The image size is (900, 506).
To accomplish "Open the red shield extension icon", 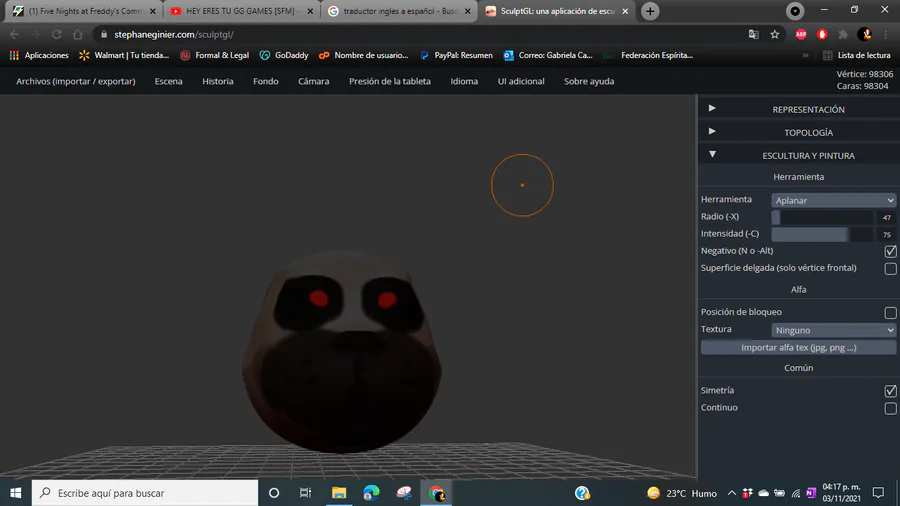I will 822,34.
